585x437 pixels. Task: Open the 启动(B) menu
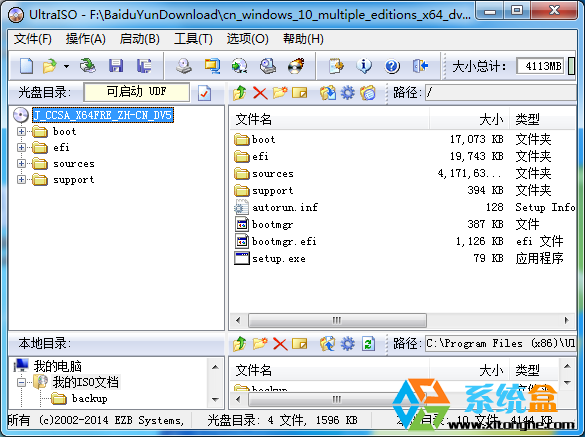tap(140, 39)
